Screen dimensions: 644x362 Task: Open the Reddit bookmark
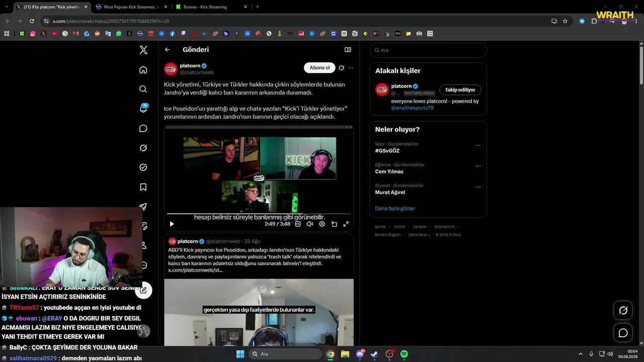(x=98, y=34)
